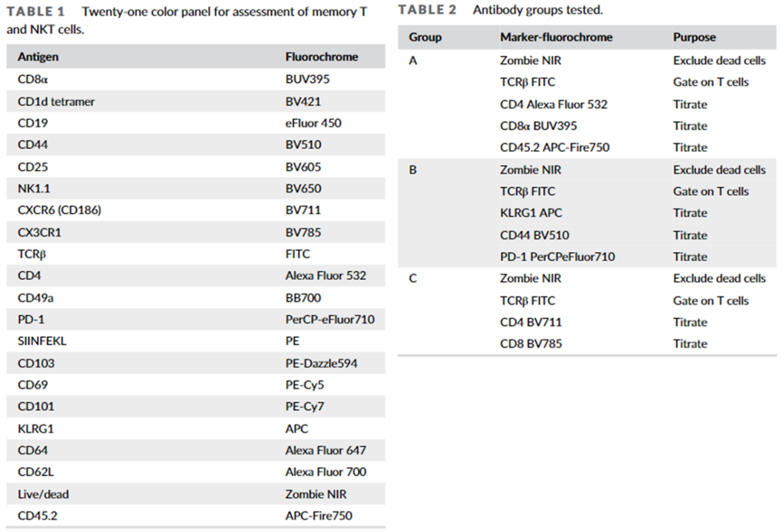Click the CD45.2 APC-Fire750 marker entry
782x532 pixels.
point(554,147)
